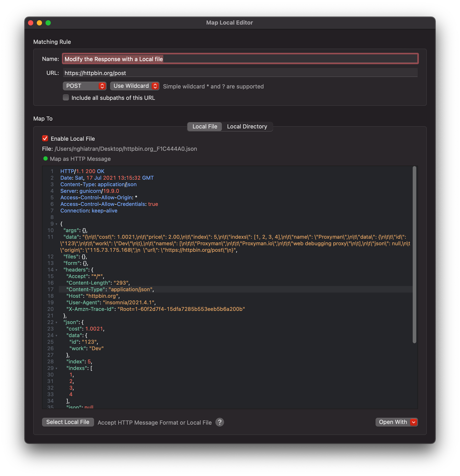Collapse the indexs array fold arrow on line 29
Viewport: 460px width, 476px height.
(x=56, y=368)
